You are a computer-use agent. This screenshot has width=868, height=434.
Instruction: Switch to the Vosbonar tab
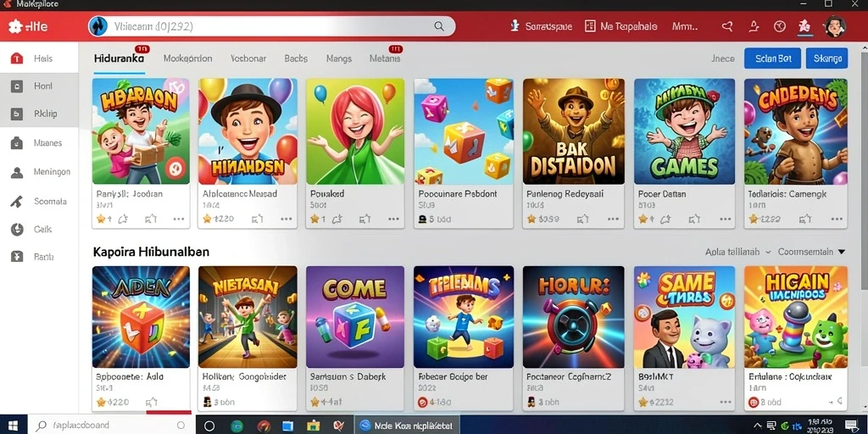click(248, 58)
